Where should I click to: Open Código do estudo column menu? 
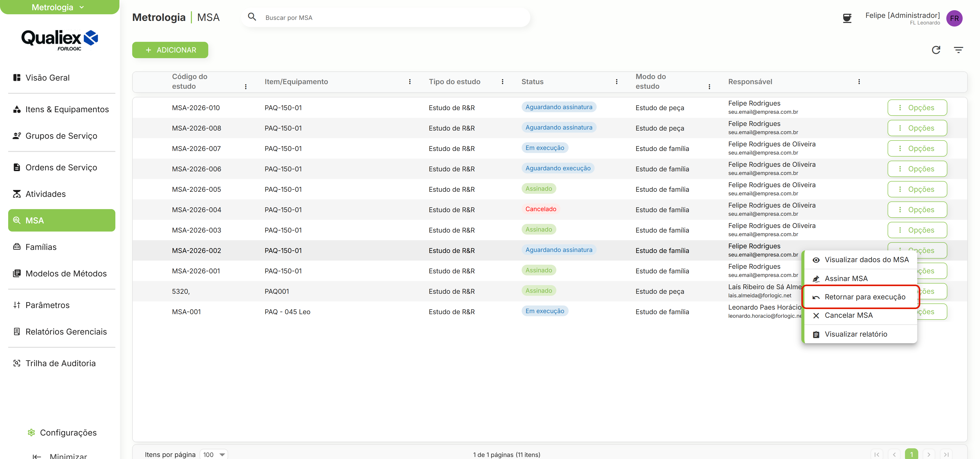pyautogui.click(x=246, y=87)
